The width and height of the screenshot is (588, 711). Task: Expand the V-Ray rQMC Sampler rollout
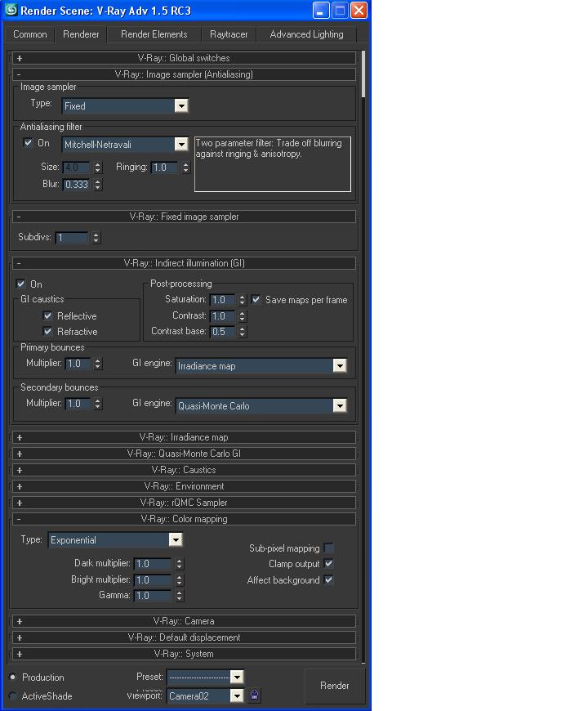pos(184,503)
